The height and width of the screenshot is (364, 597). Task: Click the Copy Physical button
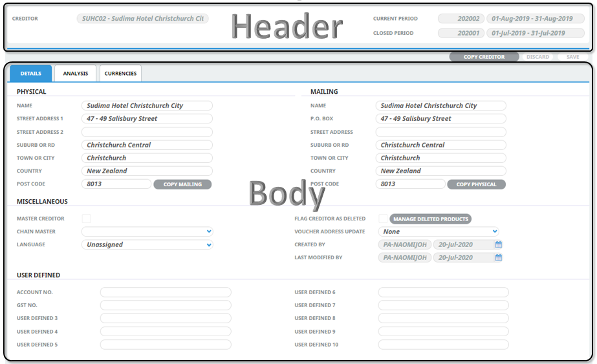pyautogui.click(x=476, y=184)
